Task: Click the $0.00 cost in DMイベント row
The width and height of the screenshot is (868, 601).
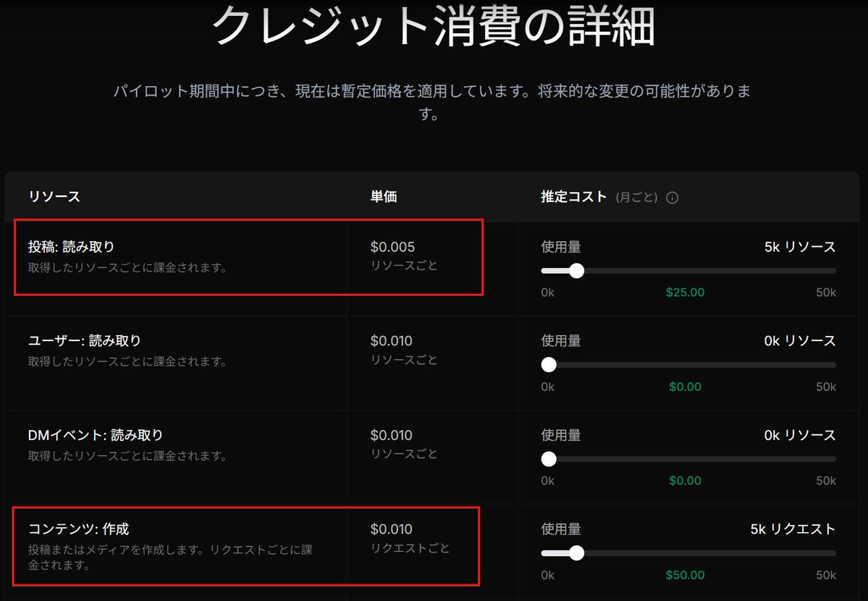Action: click(x=686, y=481)
